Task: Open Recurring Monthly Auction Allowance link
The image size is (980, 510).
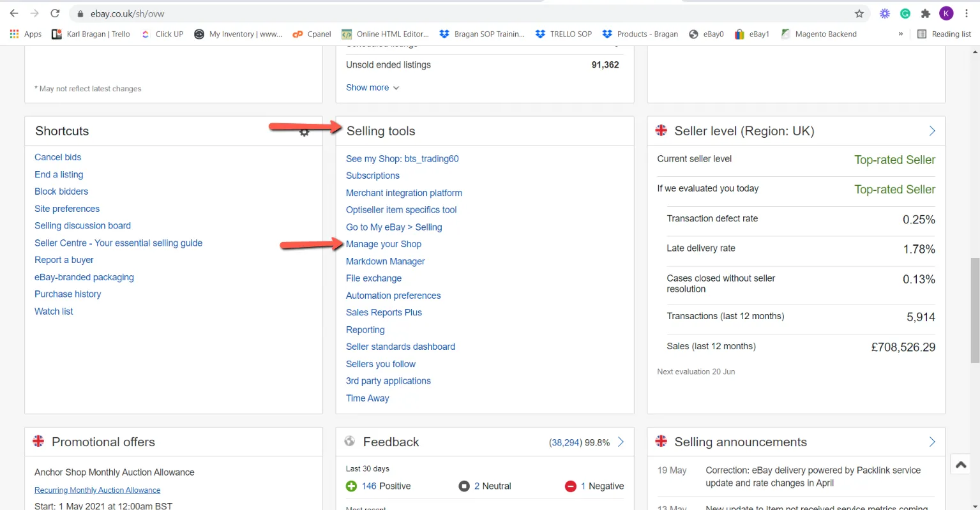Action: pyautogui.click(x=97, y=490)
